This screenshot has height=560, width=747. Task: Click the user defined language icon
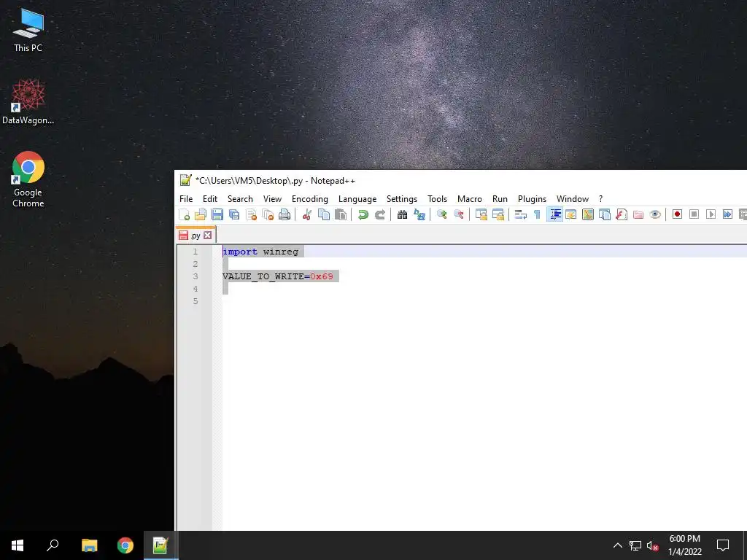tap(570, 214)
